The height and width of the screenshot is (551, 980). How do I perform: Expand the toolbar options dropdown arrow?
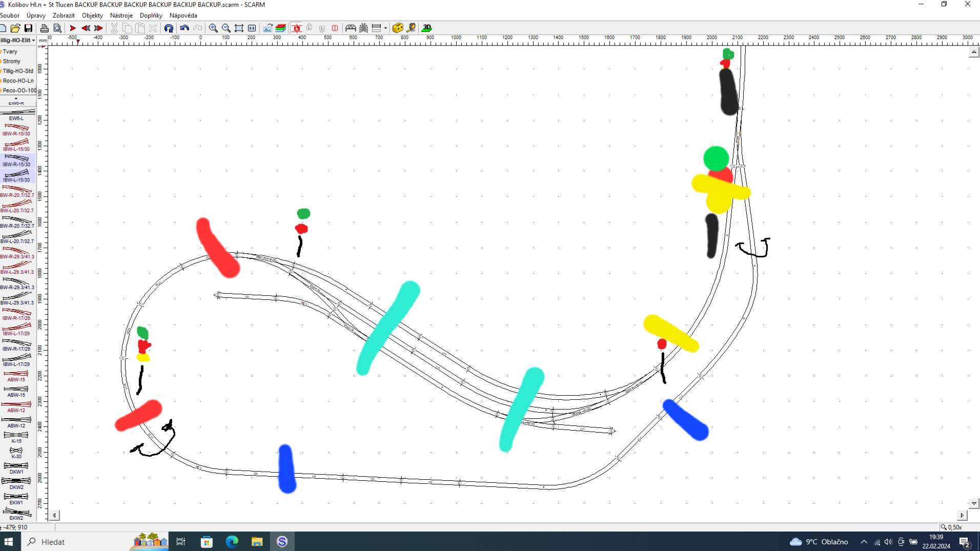[x=385, y=28]
